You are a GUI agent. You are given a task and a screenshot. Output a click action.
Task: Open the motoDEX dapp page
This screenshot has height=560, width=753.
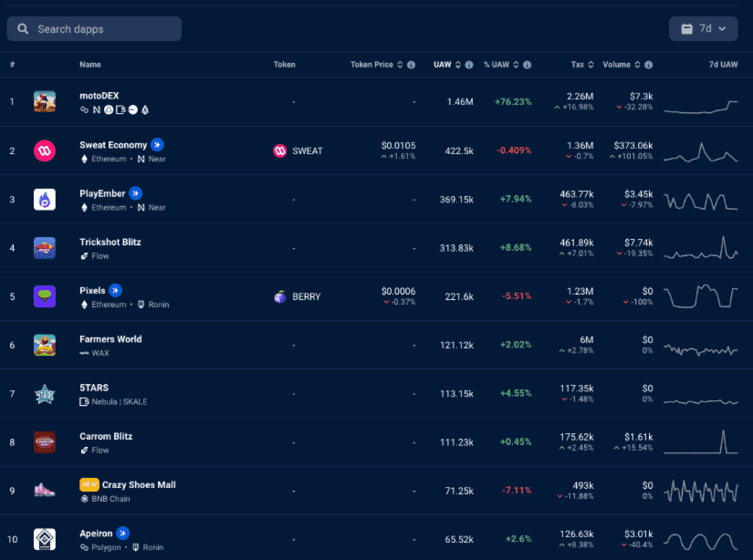tap(99, 96)
